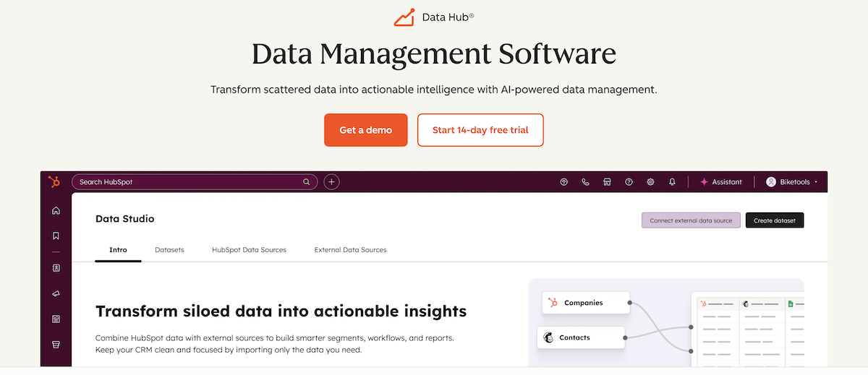Select the Marketing megaphone icon

coord(56,293)
